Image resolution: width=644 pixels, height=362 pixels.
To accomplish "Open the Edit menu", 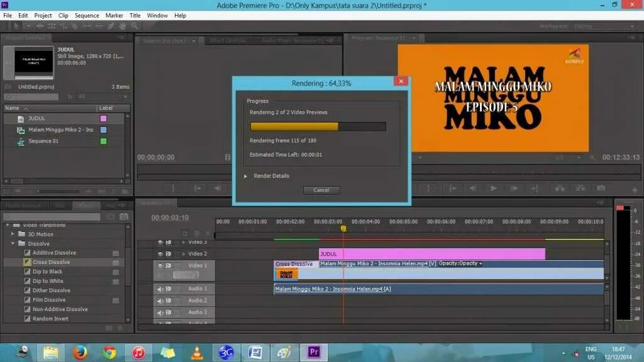I will (x=23, y=16).
